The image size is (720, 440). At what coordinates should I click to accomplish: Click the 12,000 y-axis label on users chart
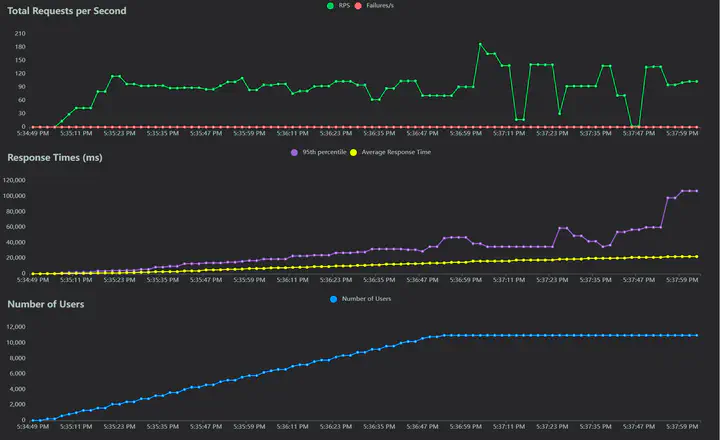(17, 326)
